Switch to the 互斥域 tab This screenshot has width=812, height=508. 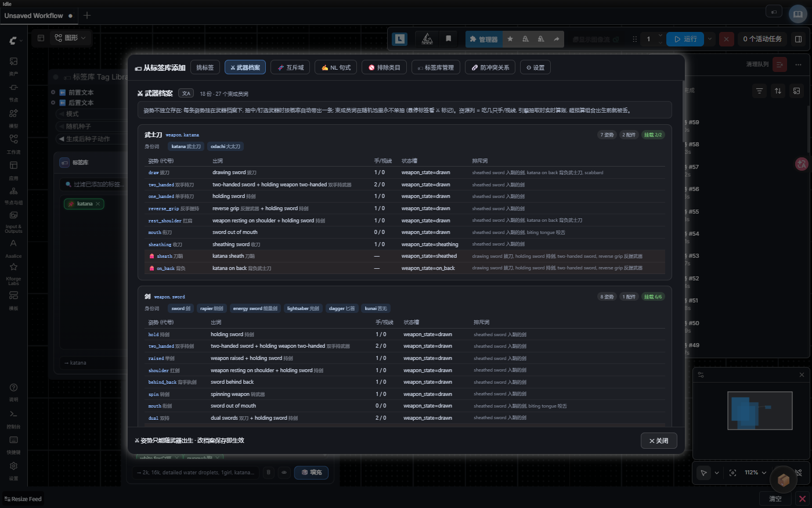pyautogui.click(x=290, y=67)
